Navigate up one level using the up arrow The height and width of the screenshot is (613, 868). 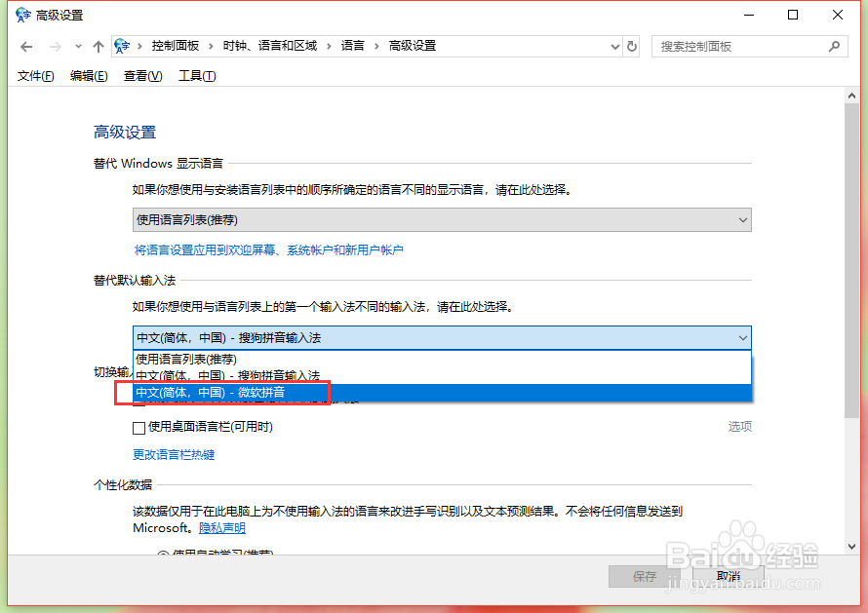(99, 46)
